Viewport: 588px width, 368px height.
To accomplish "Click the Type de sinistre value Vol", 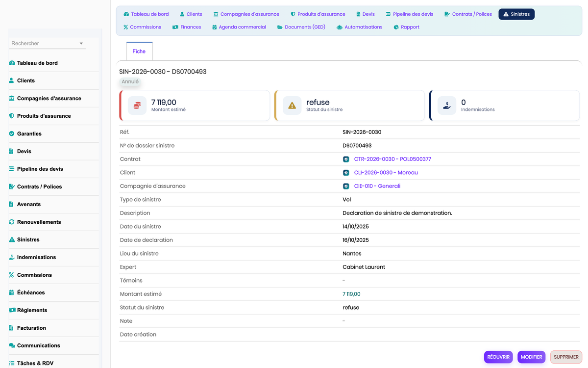I will [346, 200].
